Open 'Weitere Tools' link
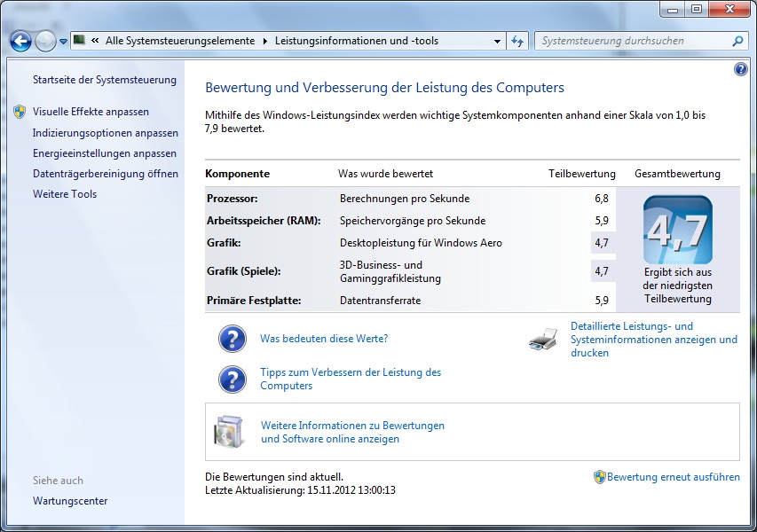The height and width of the screenshot is (532, 757). [x=65, y=194]
